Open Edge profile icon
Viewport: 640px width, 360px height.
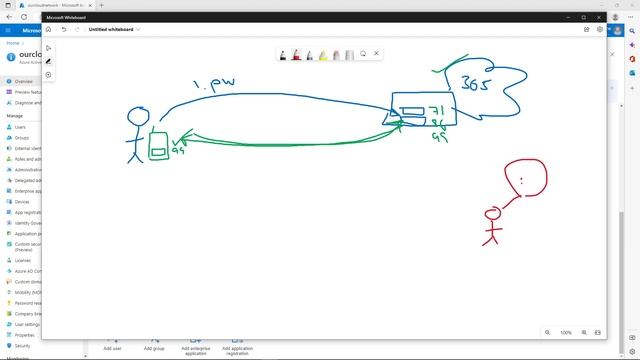coord(616,17)
